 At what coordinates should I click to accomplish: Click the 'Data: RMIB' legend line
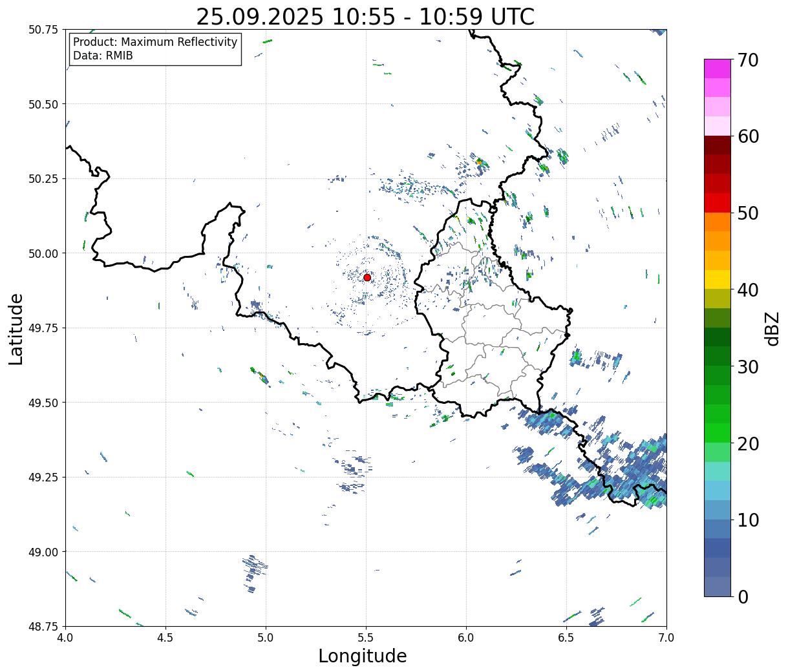click(x=103, y=56)
